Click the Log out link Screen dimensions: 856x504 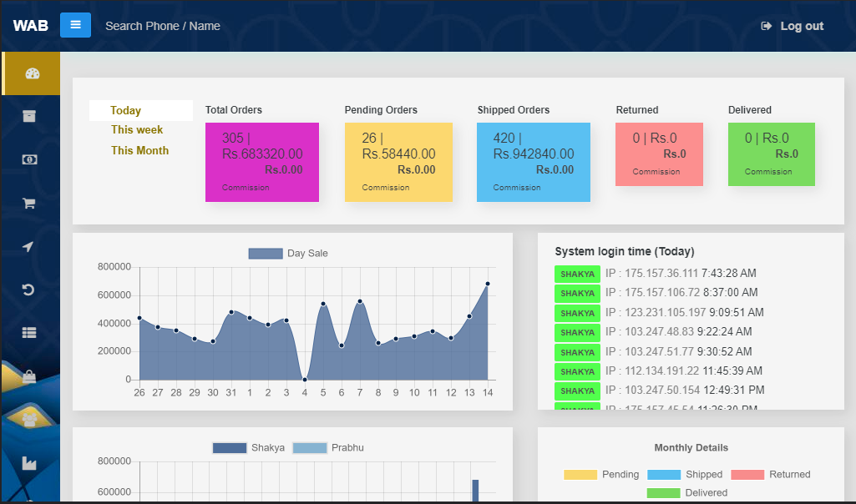pyautogui.click(x=793, y=26)
